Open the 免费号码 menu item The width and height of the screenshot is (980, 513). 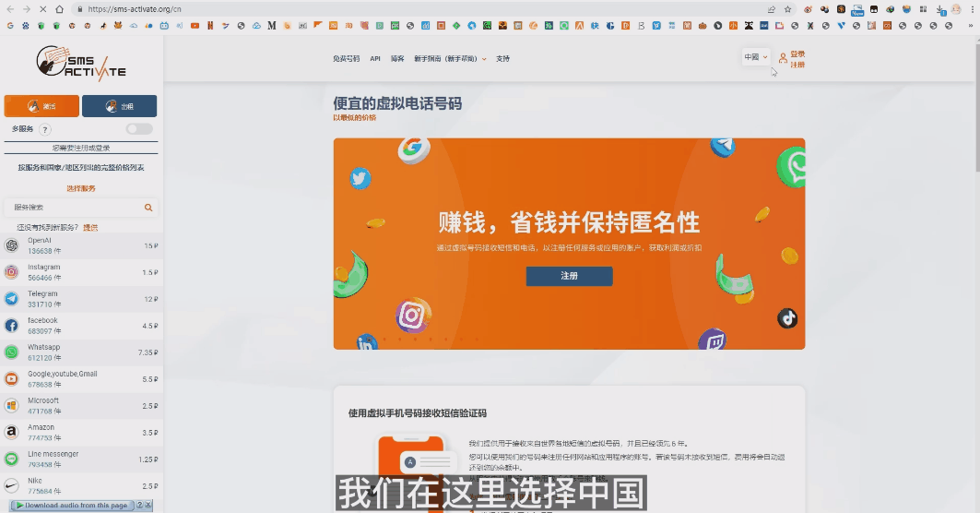(347, 59)
